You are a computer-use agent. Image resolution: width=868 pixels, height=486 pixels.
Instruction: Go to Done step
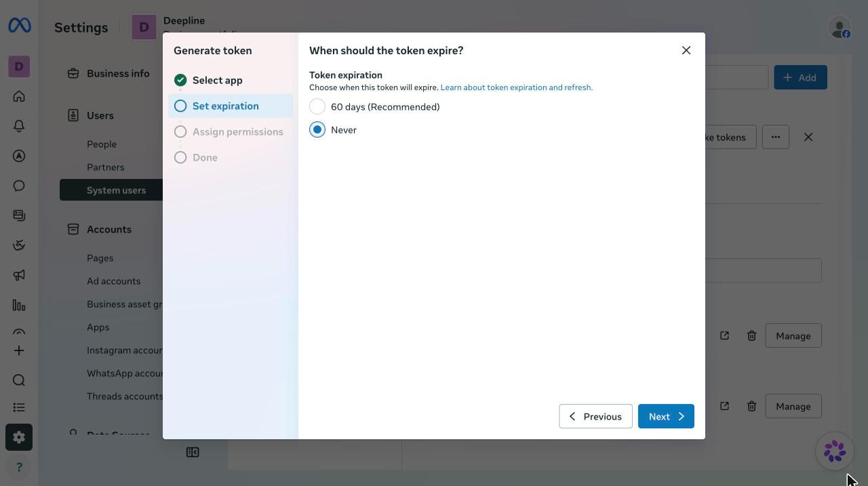[231, 157]
